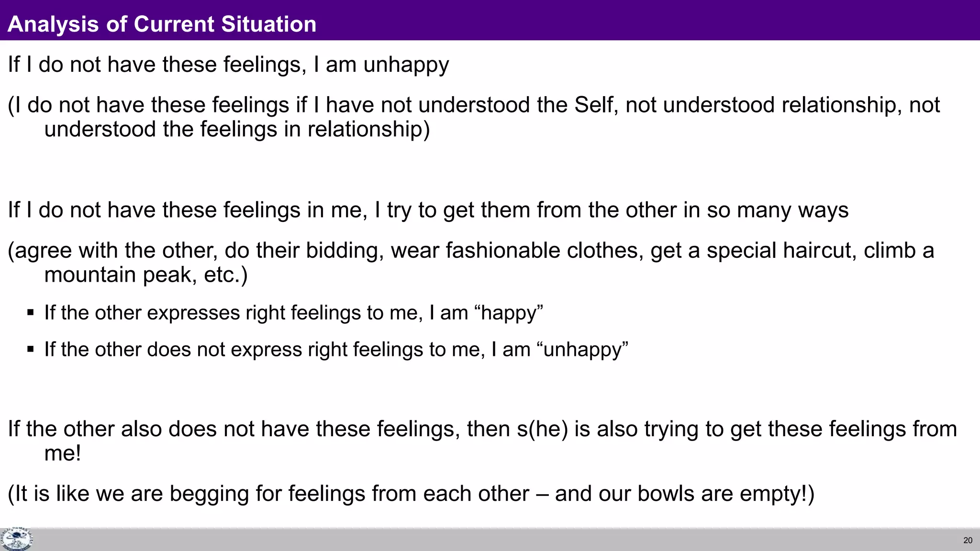Click the title "Analysis of Current Situation"
Viewport: 980px width, 551px height.
point(162,24)
